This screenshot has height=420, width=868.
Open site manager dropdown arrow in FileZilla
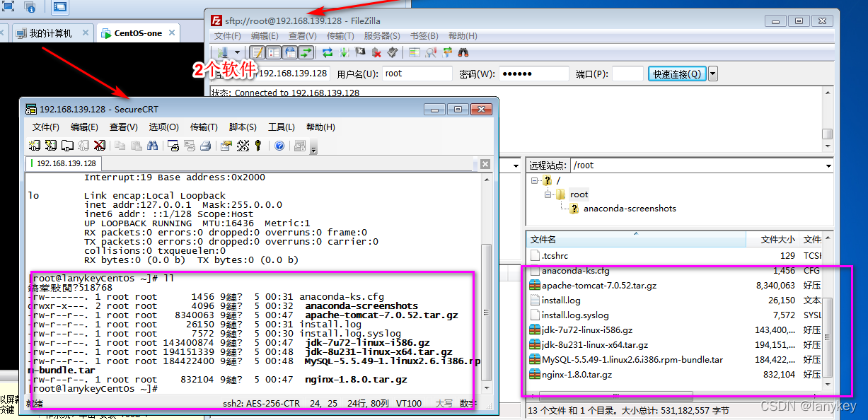(x=238, y=52)
